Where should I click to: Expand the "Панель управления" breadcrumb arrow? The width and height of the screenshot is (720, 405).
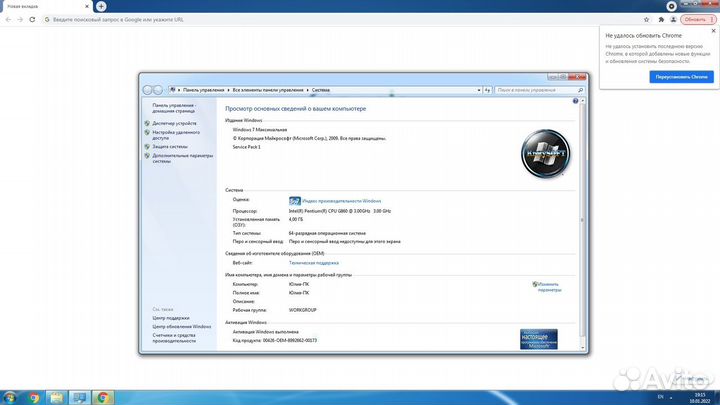tap(228, 90)
